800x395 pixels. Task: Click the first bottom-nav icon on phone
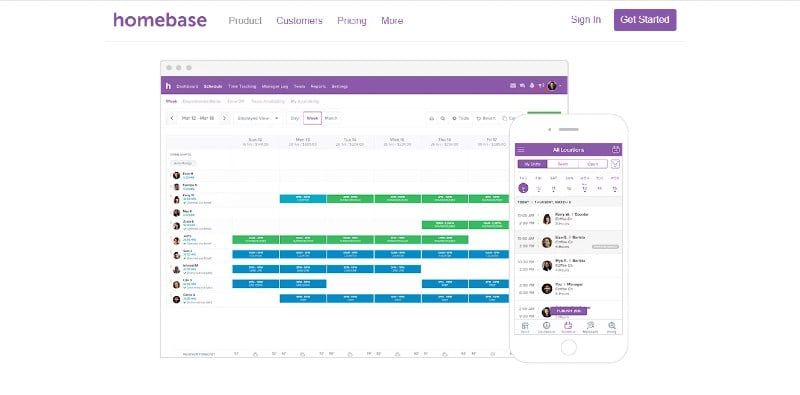(x=525, y=327)
